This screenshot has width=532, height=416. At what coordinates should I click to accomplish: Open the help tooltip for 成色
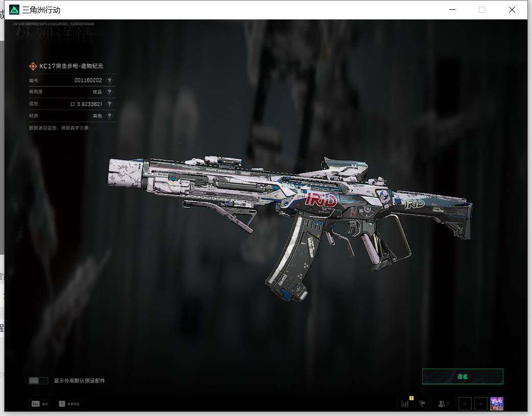click(109, 104)
